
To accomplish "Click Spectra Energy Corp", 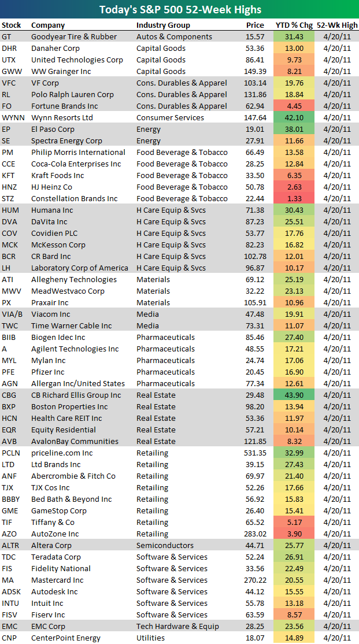I will (x=66, y=140).
